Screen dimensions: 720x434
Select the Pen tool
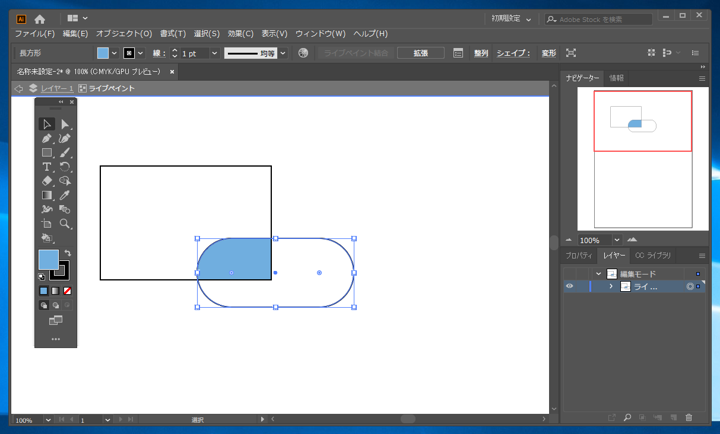point(47,139)
